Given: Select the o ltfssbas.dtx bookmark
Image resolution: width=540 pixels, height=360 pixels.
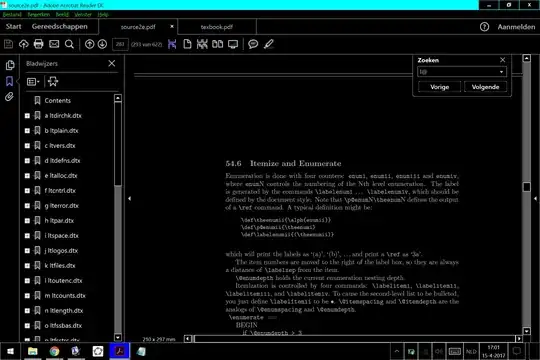Looking at the screenshot, I should pyautogui.click(x=63, y=326).
